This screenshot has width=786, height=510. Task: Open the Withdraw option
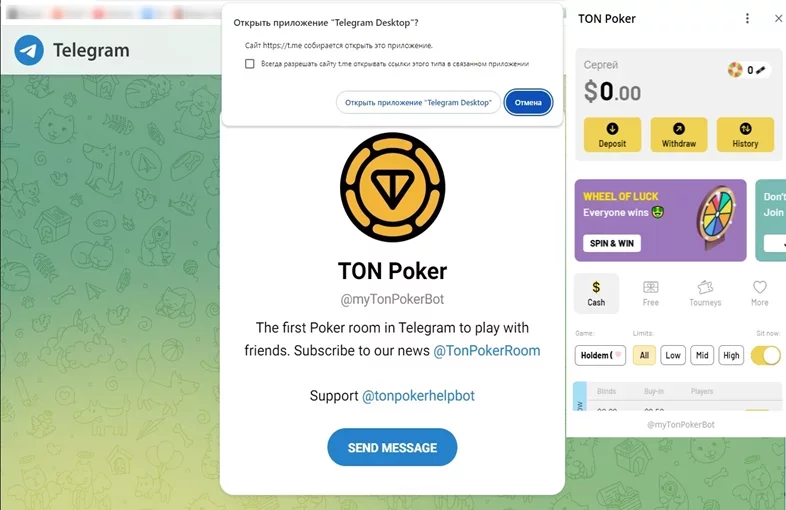[679, 134]
